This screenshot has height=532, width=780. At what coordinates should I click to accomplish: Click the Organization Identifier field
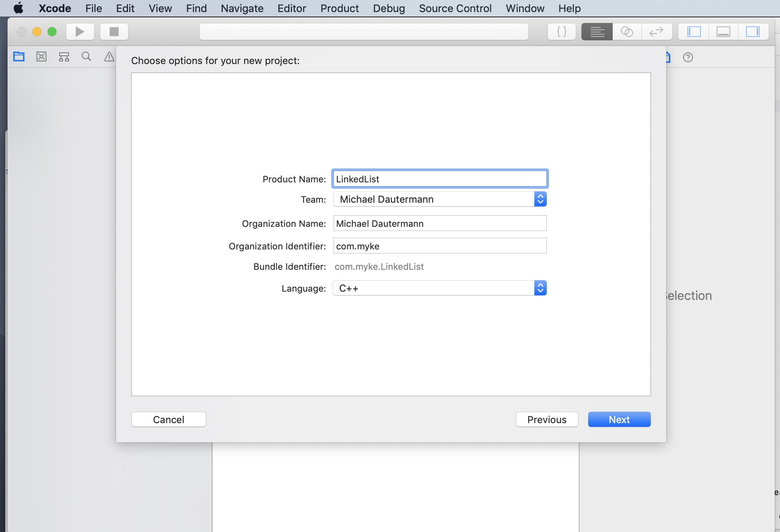click(x=440, y=246)
